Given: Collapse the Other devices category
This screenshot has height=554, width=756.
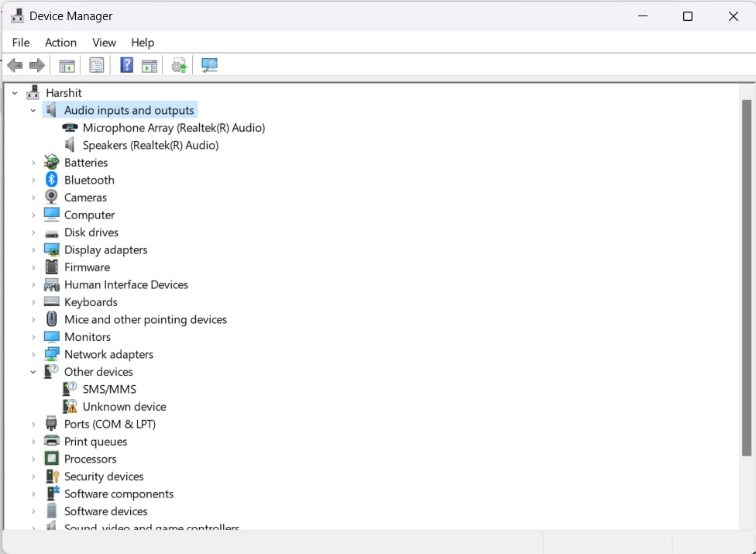Looking at the screenshot, I should (33, 372).
